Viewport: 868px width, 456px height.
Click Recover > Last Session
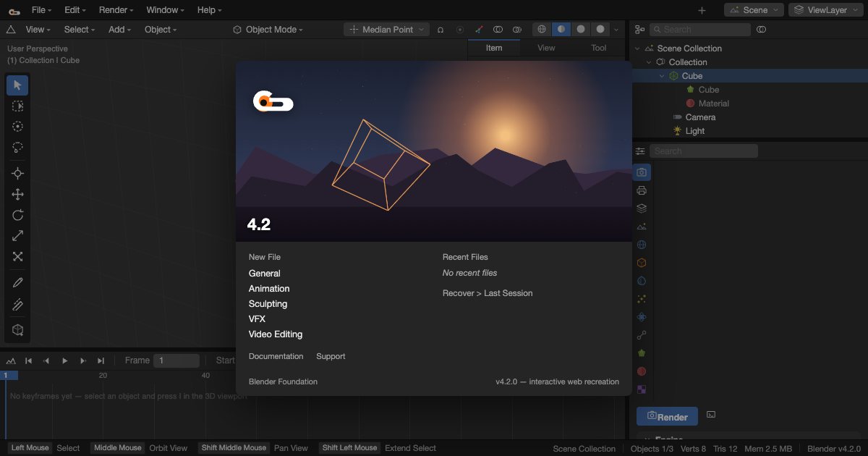coord(488,293)
